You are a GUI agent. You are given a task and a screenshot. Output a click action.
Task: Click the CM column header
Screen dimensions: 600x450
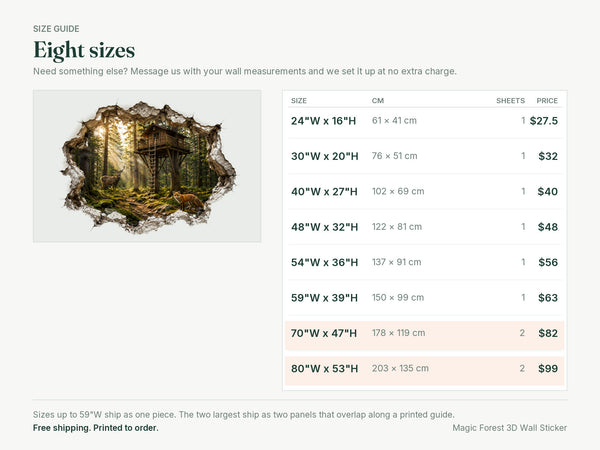pos(378,101)
